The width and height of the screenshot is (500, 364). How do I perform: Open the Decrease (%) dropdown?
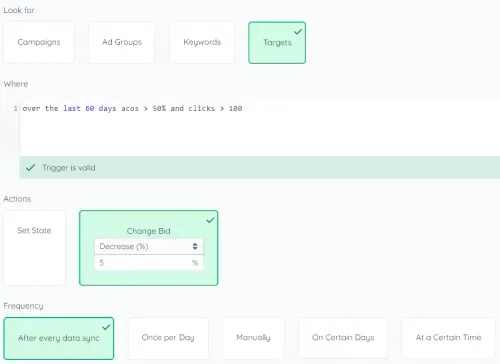click(149, 246)
